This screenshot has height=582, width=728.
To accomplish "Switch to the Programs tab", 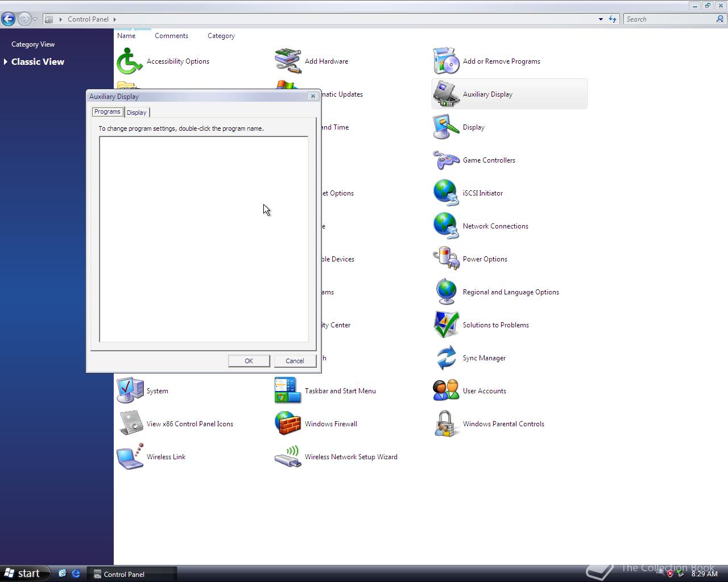I will (107, 112).
